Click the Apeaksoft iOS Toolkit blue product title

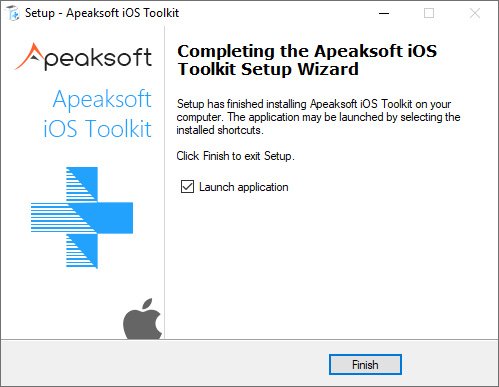click(x=97, y=113)
